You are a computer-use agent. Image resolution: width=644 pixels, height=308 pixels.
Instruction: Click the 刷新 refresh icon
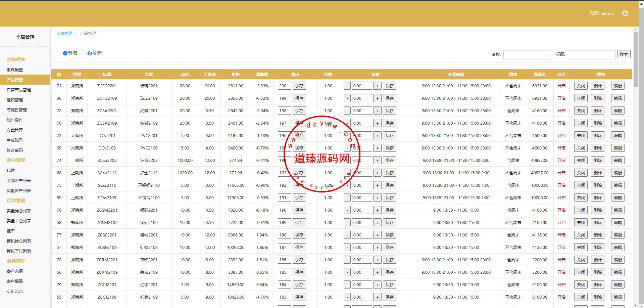90,53
